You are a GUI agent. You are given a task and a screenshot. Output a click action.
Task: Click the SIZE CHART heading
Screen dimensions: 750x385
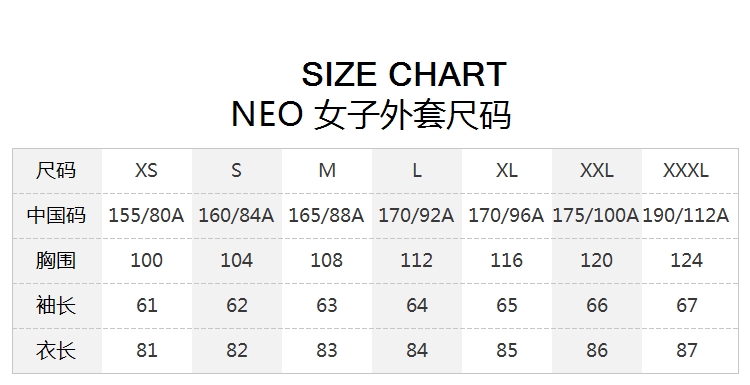(404, 75)
